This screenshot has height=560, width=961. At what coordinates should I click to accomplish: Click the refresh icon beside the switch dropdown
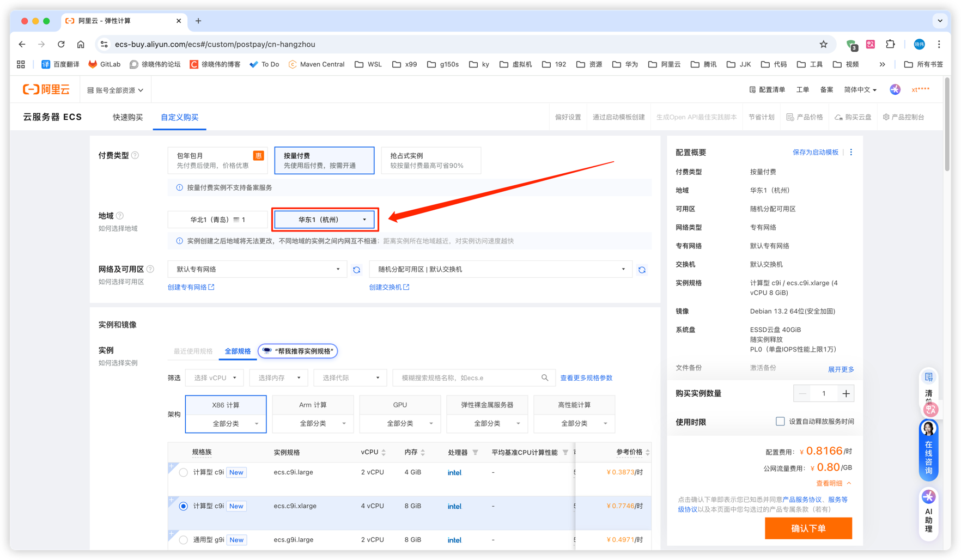point(642,270)
